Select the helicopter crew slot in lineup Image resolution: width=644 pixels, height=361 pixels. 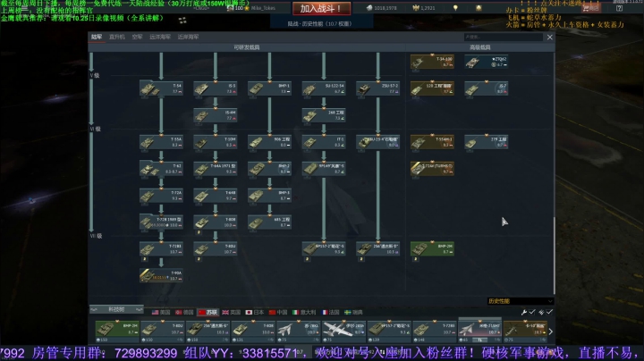[525, 330]
